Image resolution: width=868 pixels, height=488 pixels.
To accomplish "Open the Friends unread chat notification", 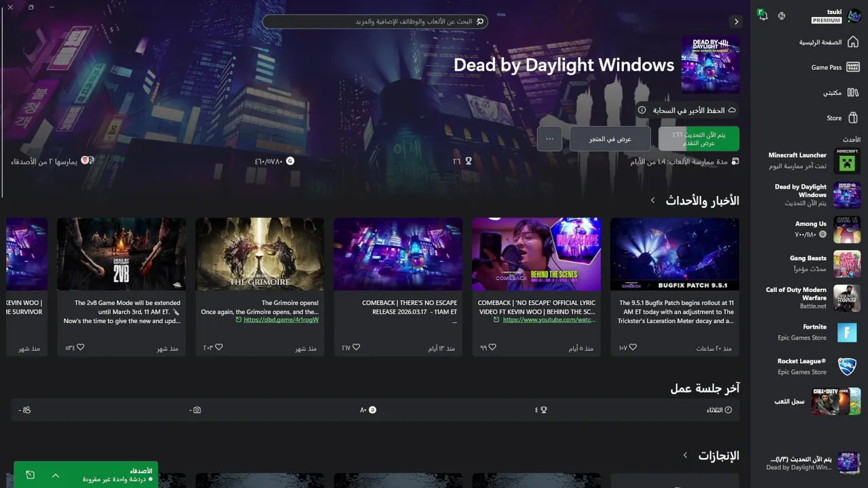I will [117, 475].
